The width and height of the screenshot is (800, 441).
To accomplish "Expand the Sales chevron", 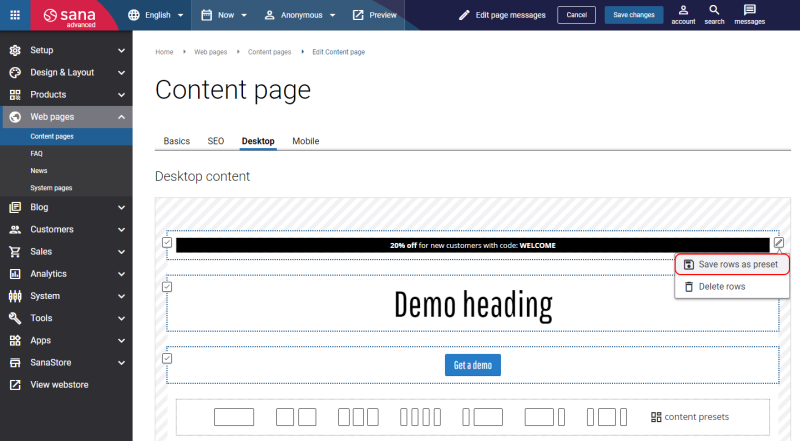I will pyautogui.click(x=121, y=252).
